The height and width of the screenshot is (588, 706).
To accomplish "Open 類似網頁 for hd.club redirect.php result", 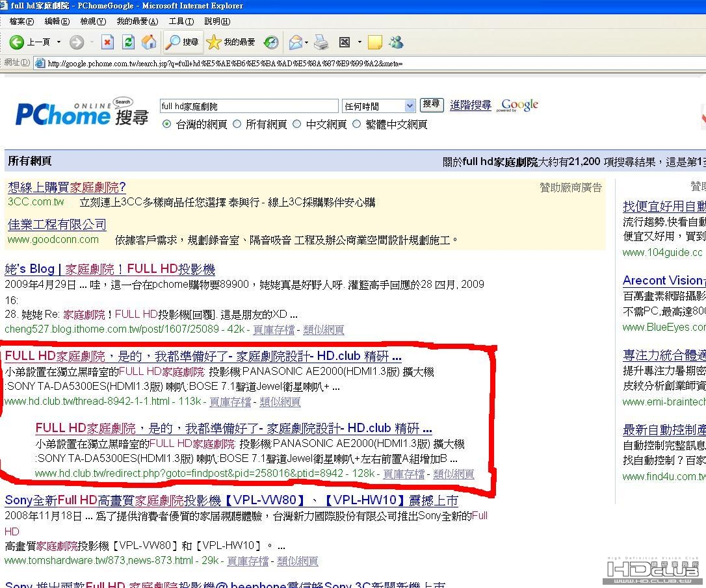I will 453,474.
